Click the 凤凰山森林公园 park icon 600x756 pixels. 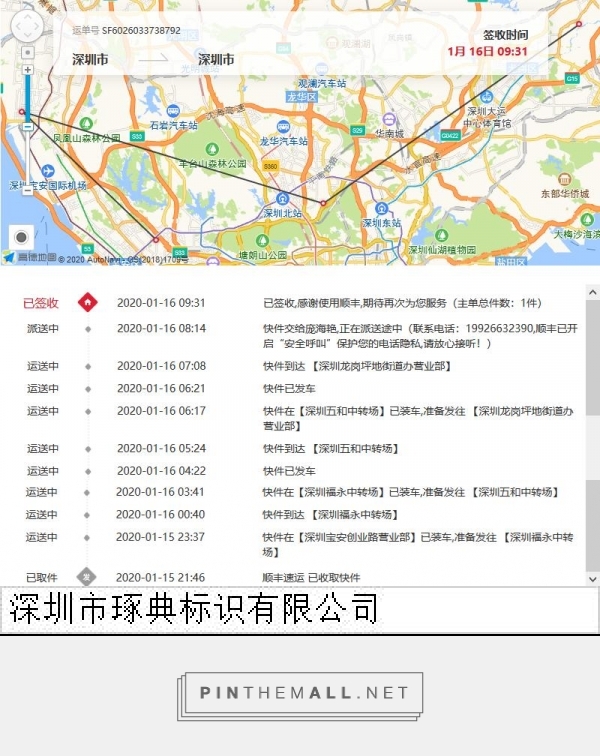86,124
